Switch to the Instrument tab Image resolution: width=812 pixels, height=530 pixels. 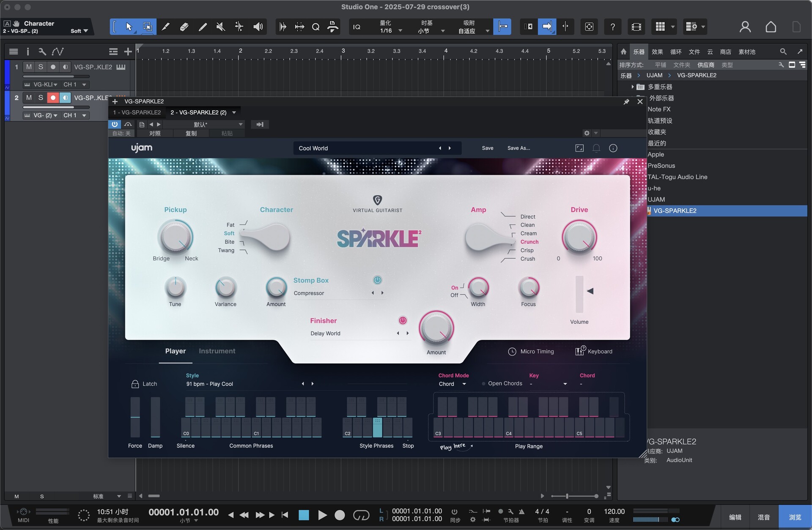[217, 351]
